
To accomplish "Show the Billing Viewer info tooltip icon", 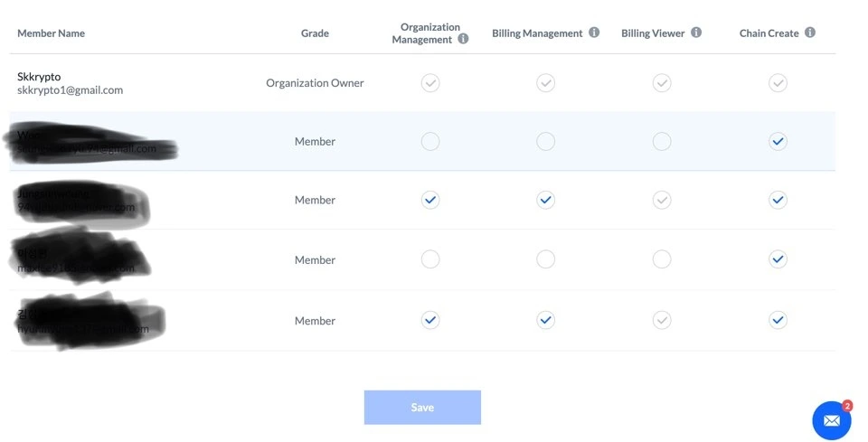I will pos(696,33).
